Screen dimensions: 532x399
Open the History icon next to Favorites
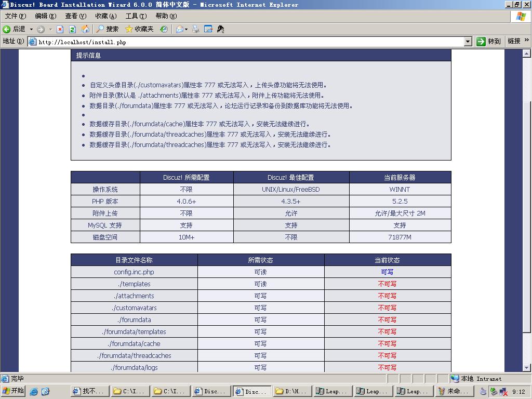coord(164,29)
